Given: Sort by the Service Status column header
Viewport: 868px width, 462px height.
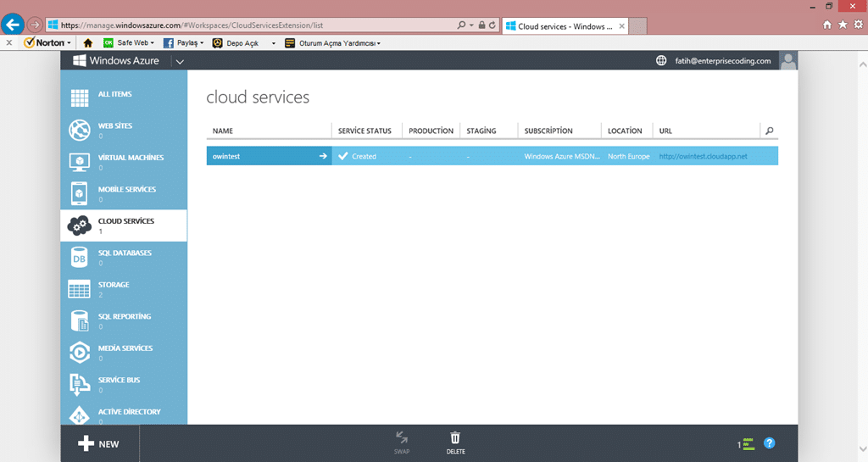Looking at the screenshot, I should click(364, 131).
